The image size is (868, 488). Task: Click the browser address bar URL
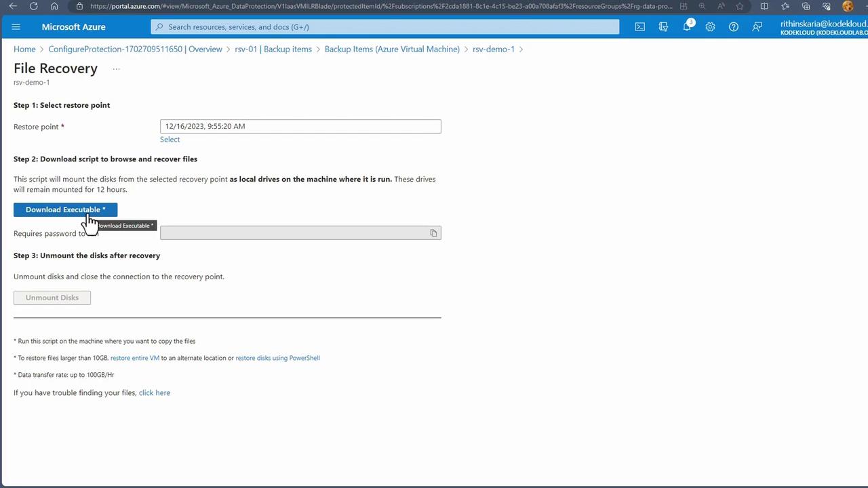[x=381, y=6]
